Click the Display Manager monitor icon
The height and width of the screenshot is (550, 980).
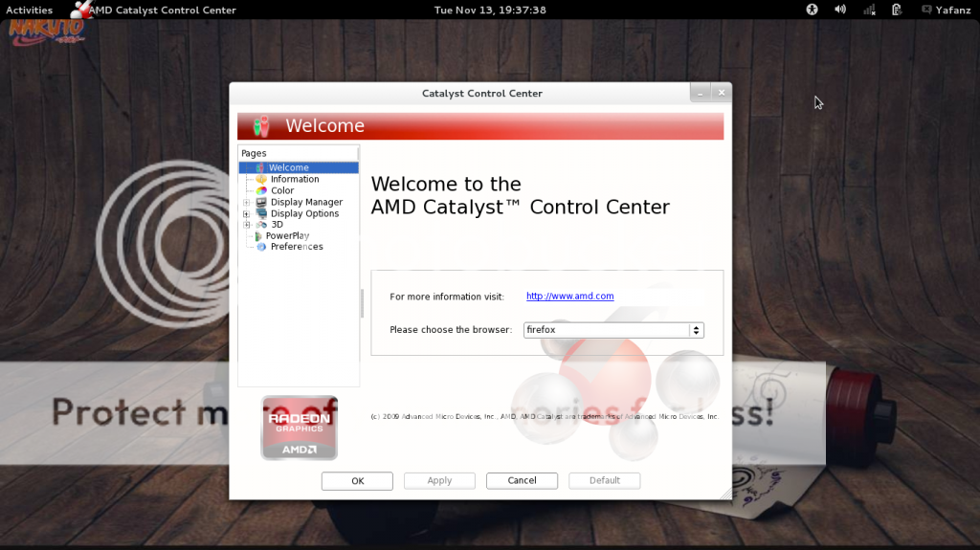pos(260,202)
